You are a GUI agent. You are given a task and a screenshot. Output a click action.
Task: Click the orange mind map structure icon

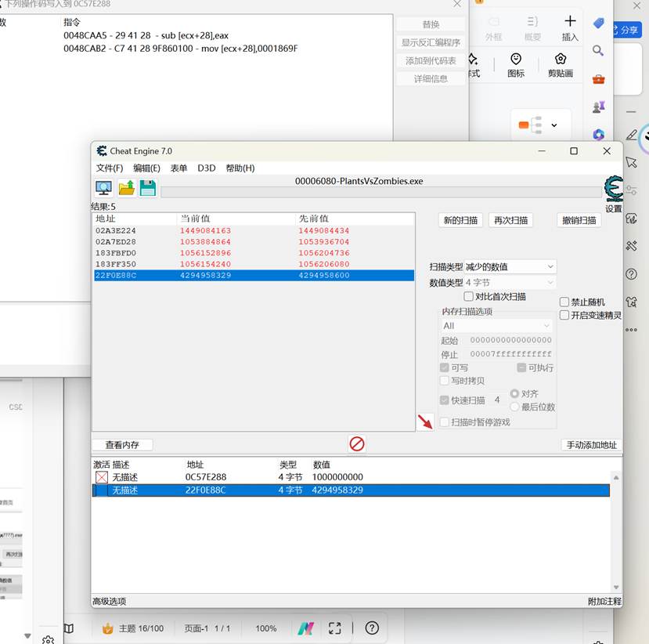(530, 125)
